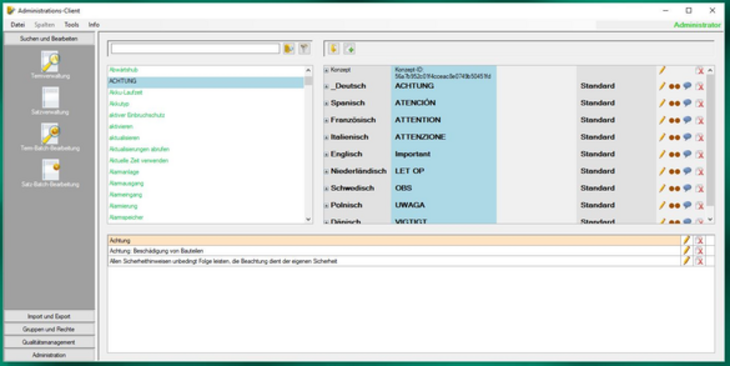The image size is (730, 366).
Task: Click the two-dots icon in the Englisch row
Action: [x=674, y=155]
